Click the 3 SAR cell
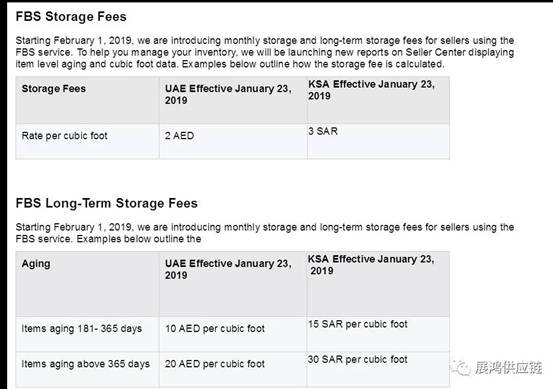Image resolution: width=553 pixels, height=389 pixels. [x=378, y=141]
